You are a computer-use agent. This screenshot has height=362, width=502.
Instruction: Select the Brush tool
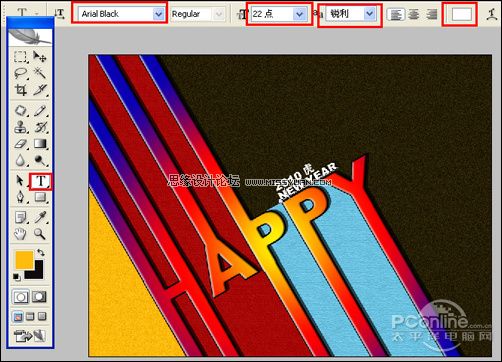(x=40, y=111)
